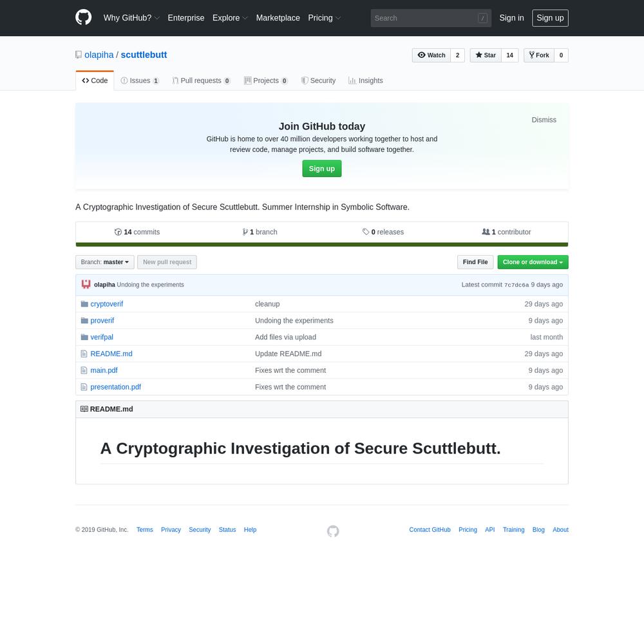Open the scuttlebutt repository title link

click(x=144, y=55)
